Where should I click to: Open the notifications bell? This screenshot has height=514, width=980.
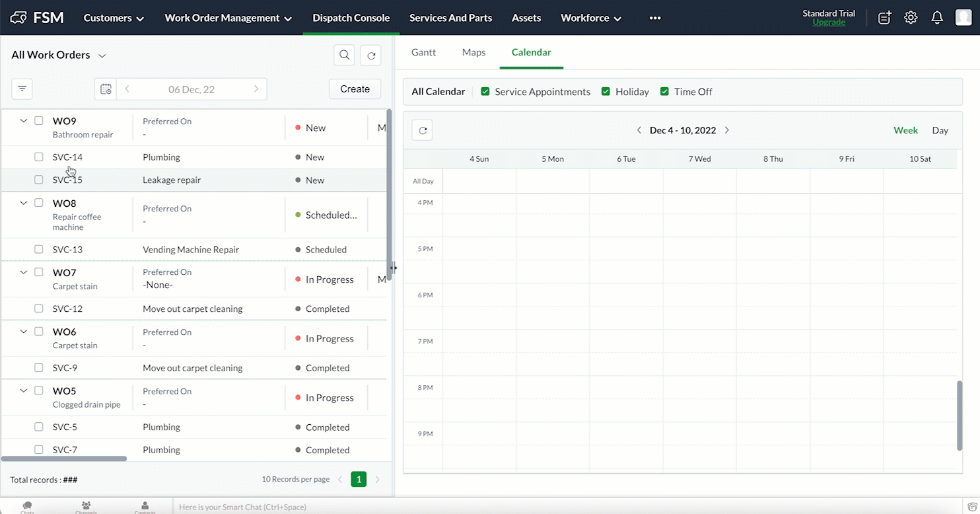(936, 18)
